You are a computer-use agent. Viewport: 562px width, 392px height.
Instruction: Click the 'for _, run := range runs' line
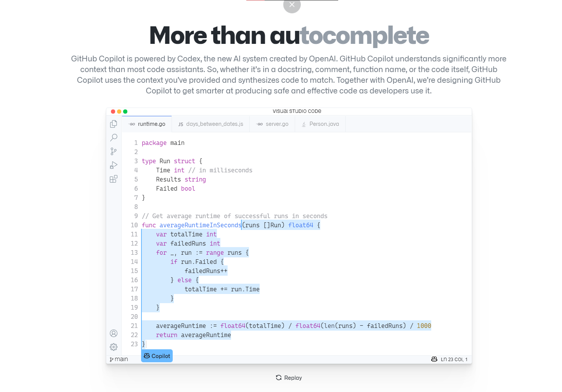click(x=202, y=252)
